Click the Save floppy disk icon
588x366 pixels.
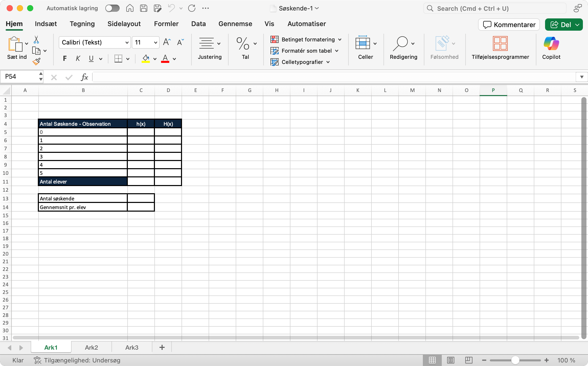[x=144, y=8]
